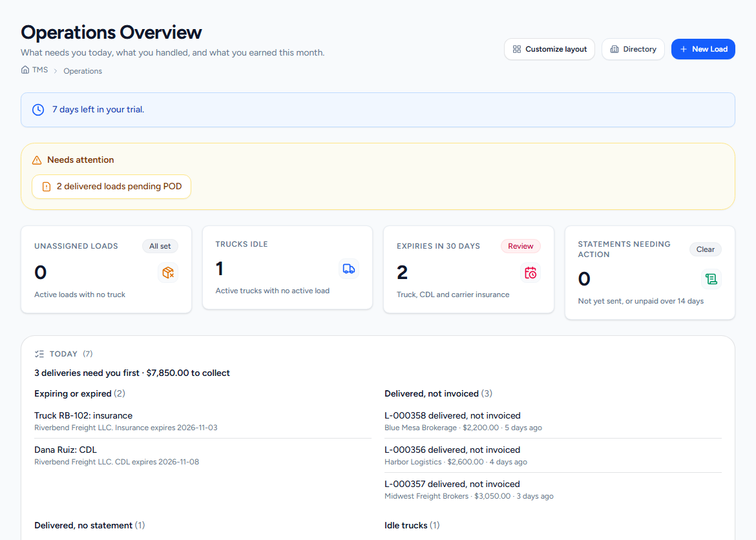Click the warning triangle beside Needs attention
Image resolution: width=756 pixels, height=540 pixels.
click(37, 160)
